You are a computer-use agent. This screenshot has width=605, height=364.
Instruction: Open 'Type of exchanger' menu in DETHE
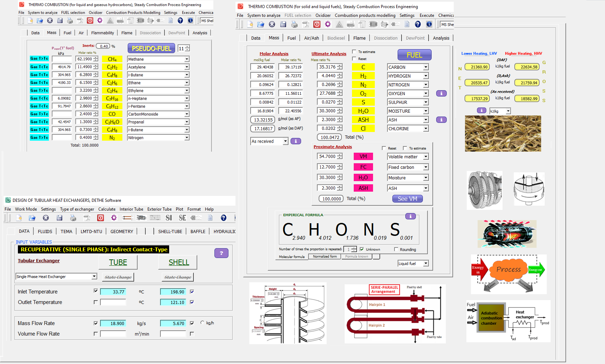coord(77,209)
